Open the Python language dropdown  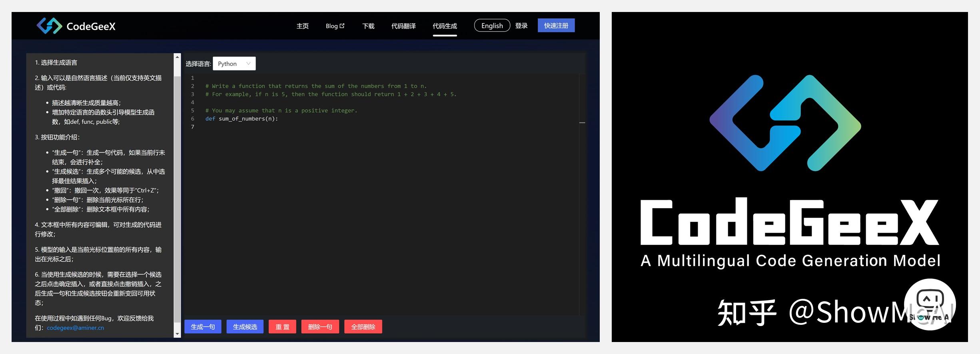[x=234, y=64]
